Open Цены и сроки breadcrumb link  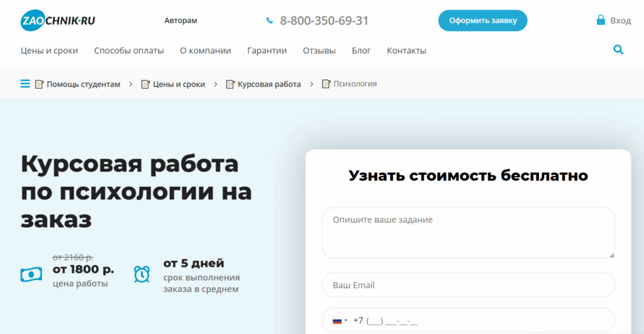pos(179,84)
